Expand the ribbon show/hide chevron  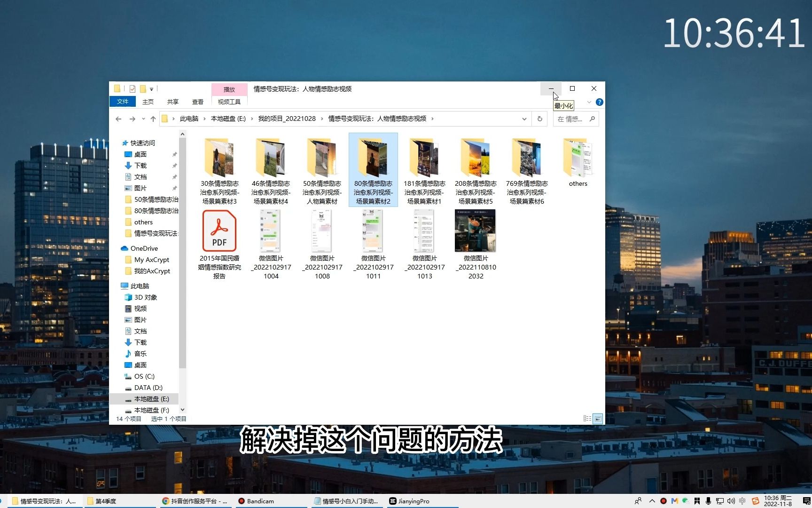[x=589, y=102]
